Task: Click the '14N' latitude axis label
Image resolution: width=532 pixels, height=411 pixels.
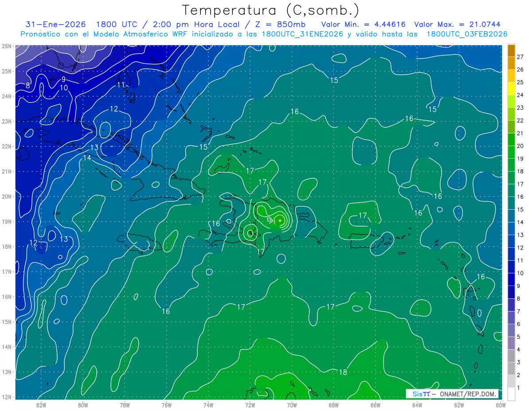Action: click(6, 347)
